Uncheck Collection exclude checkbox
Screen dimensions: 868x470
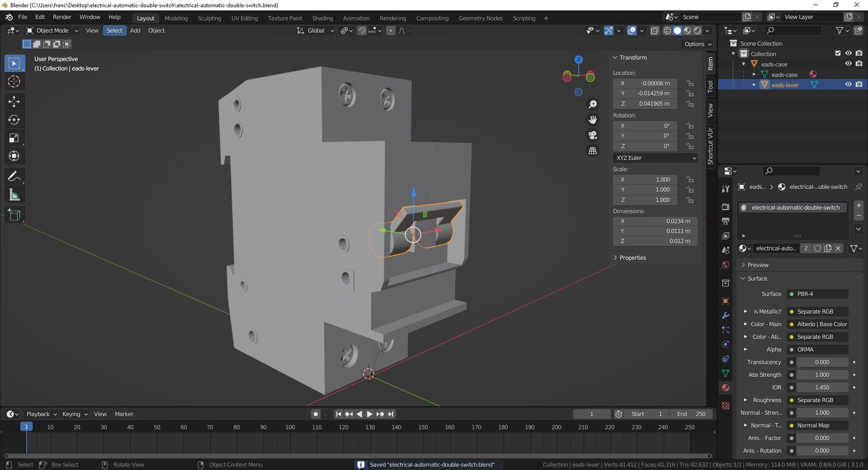click(838, 53)
